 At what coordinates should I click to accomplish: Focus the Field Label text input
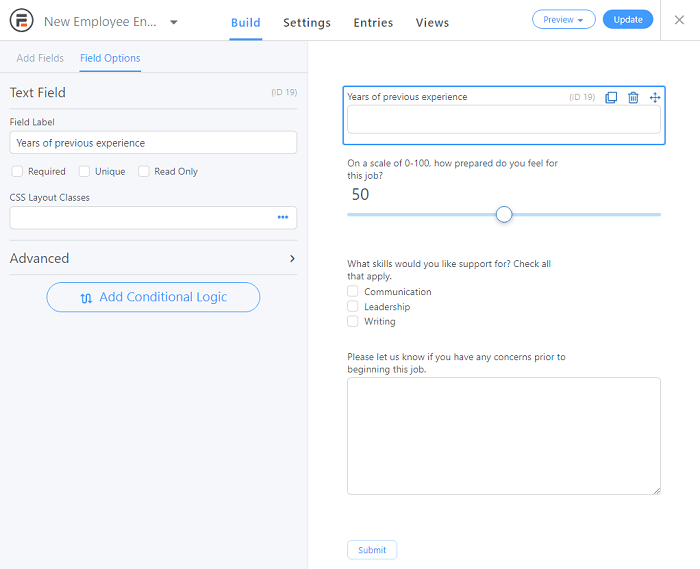coord(153,143)
